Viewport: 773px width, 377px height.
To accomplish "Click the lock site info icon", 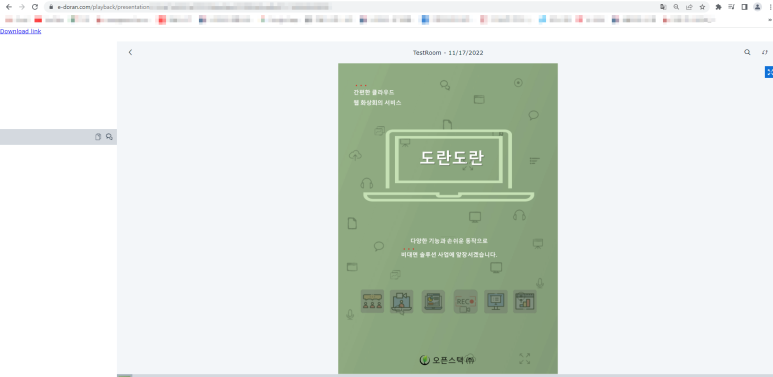I will (x=51, y=7).
